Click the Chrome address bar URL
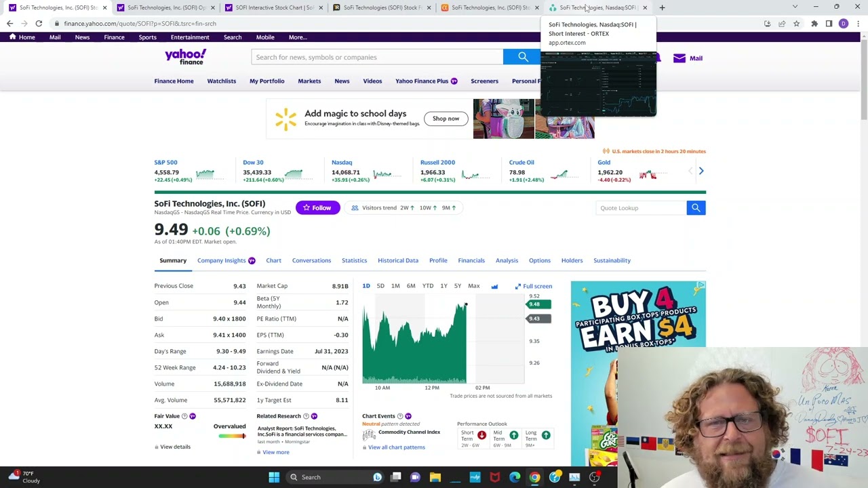 [140, 24]
